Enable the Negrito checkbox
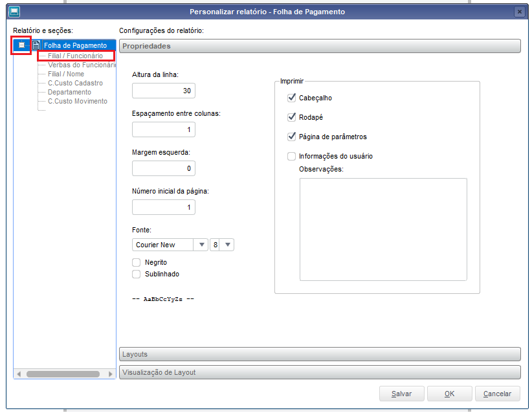 [x=137, y=262]
